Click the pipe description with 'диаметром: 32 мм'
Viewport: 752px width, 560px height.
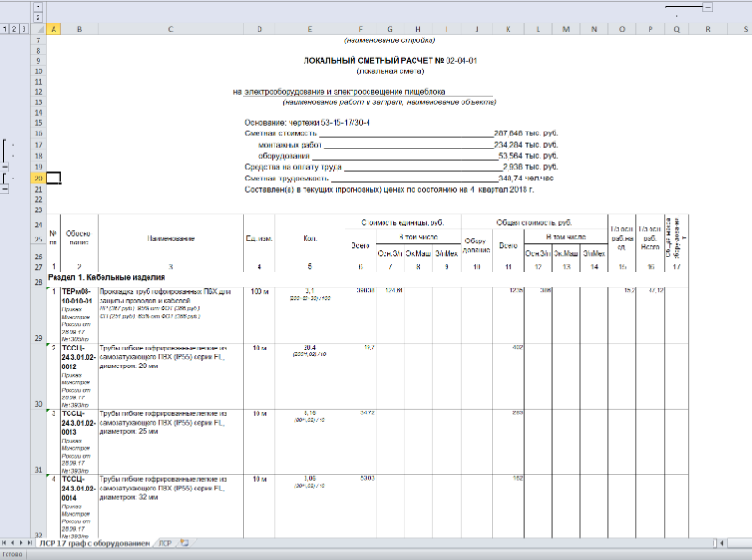click(163, 489)
